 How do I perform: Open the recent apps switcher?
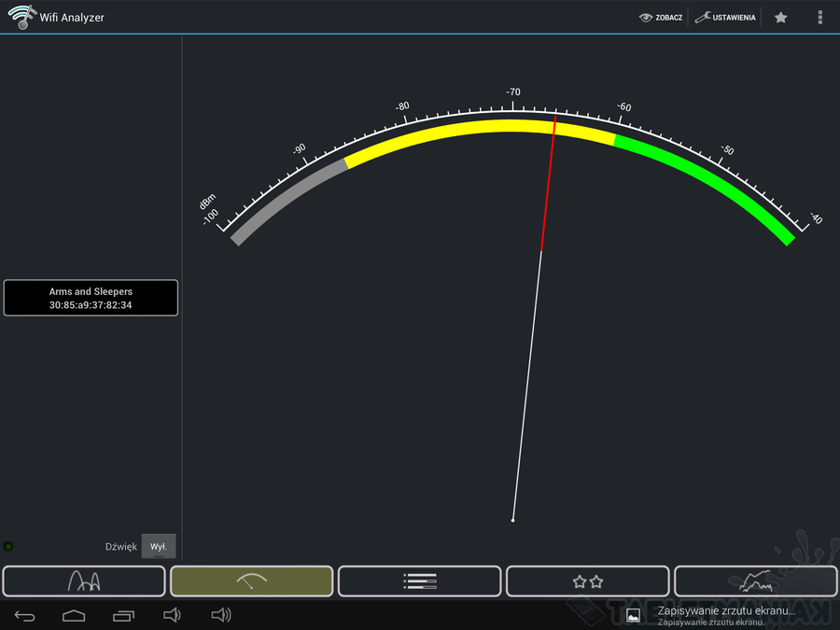tap(123, 615)
